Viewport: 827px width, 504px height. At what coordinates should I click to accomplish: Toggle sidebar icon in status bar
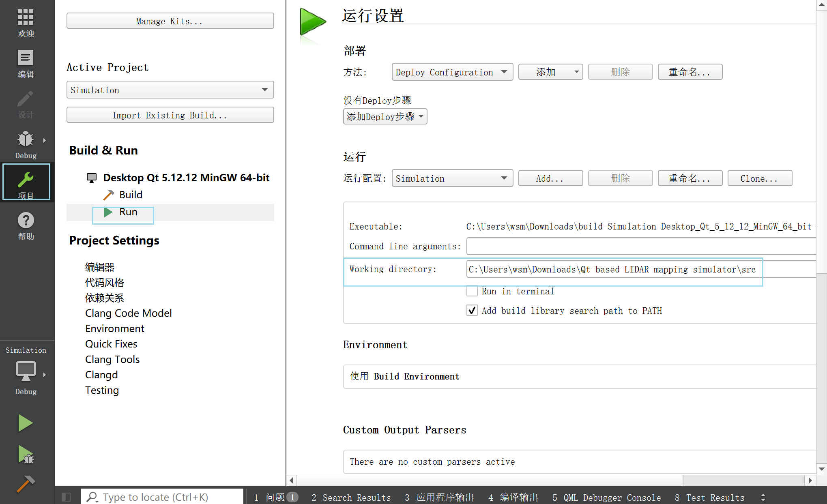[66, 497]
